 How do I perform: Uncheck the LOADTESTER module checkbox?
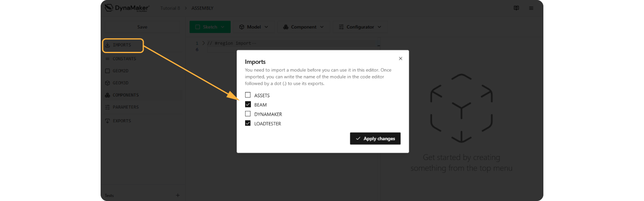click(x=248, y=123)
